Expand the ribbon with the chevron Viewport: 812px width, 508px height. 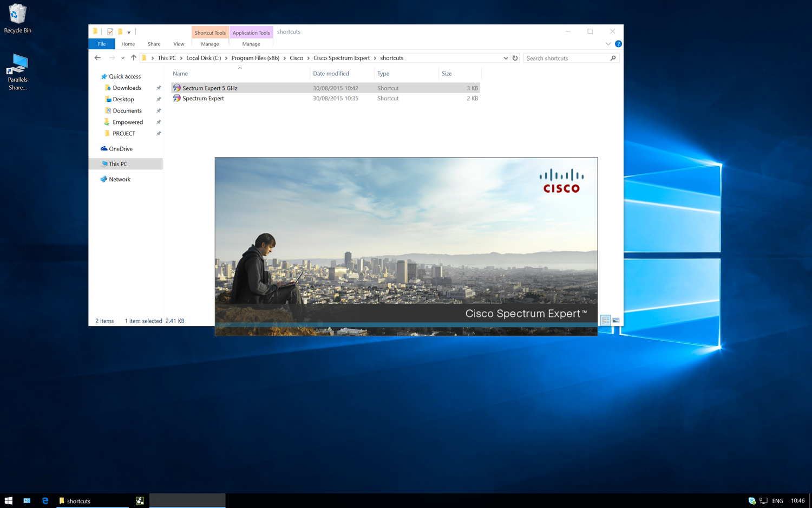coord(608,44)
